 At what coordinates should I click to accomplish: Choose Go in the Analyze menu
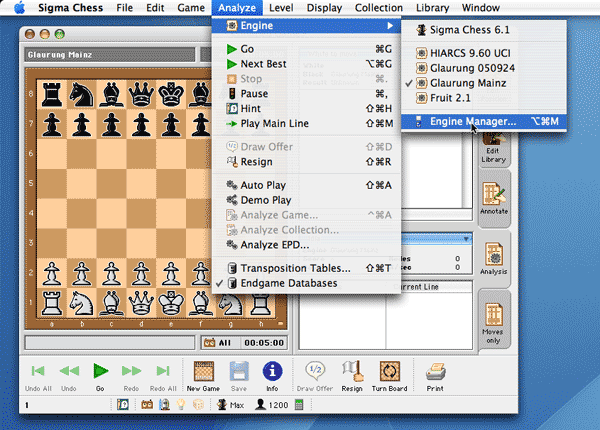[x=306, y=49]
